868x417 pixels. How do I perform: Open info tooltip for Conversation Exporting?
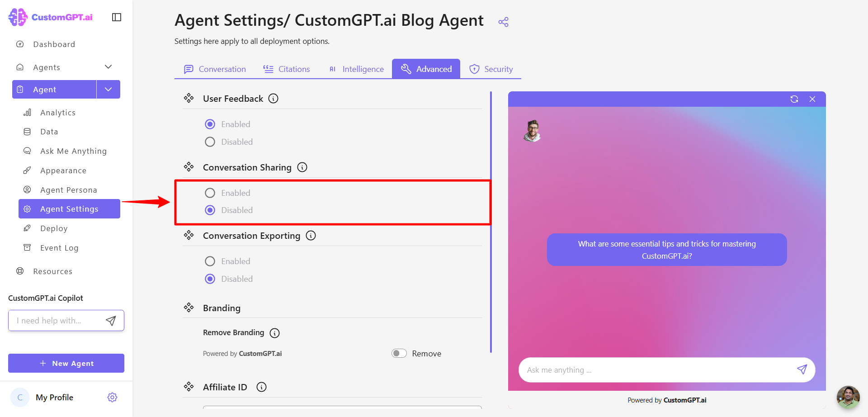[311, 236]
